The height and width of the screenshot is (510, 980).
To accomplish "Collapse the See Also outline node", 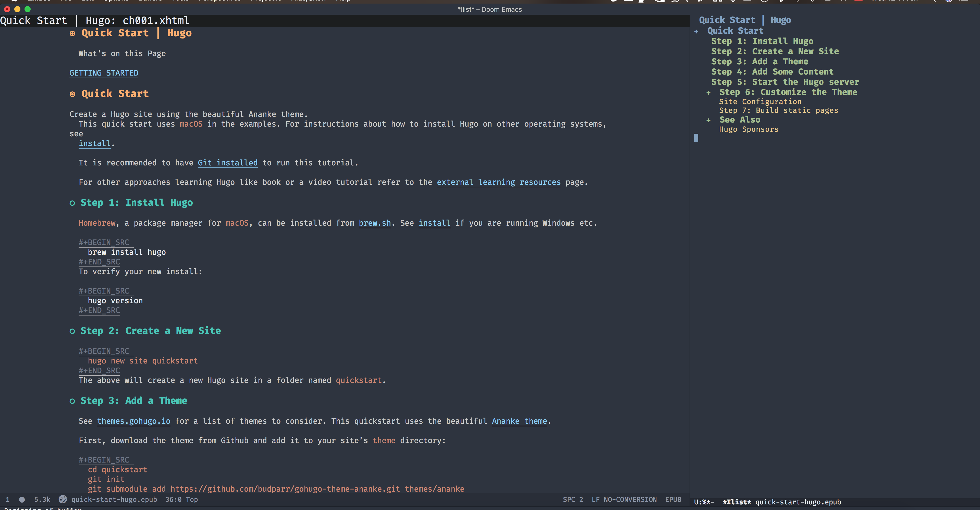I will tap(708, 120).
